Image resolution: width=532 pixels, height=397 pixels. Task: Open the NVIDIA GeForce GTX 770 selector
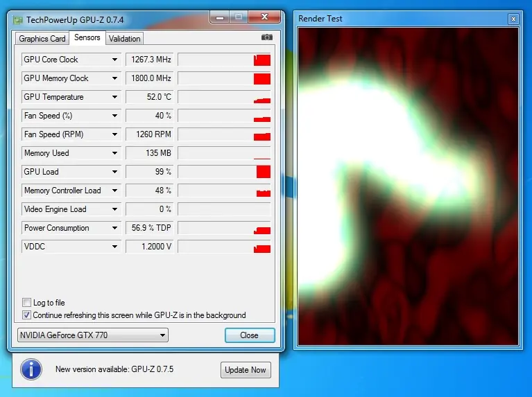pos(93,335)
